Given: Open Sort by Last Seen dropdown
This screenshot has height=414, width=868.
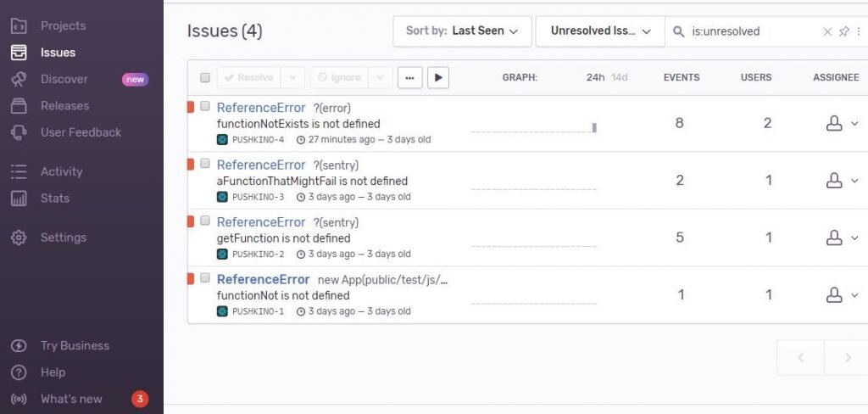Looking at the screenshot, I should [462, 31].
